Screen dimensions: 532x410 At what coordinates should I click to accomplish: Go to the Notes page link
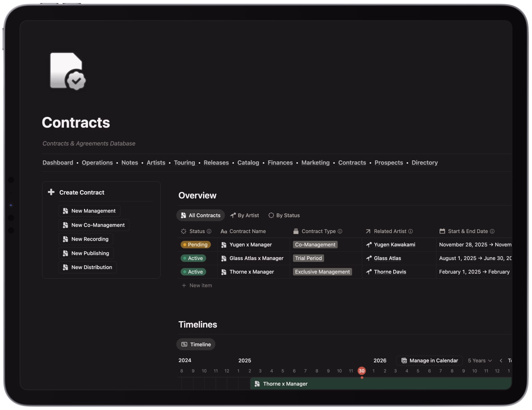(130, 163)
